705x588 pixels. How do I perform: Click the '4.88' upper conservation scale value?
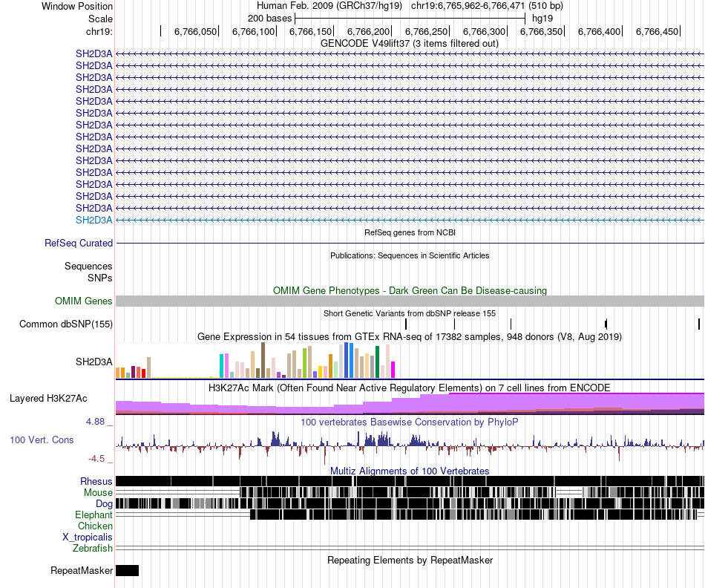point(95,422)
